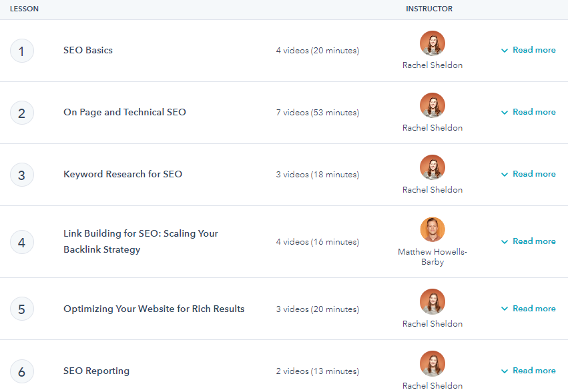Expand Read more for Link Building lesson

(529, 241)
